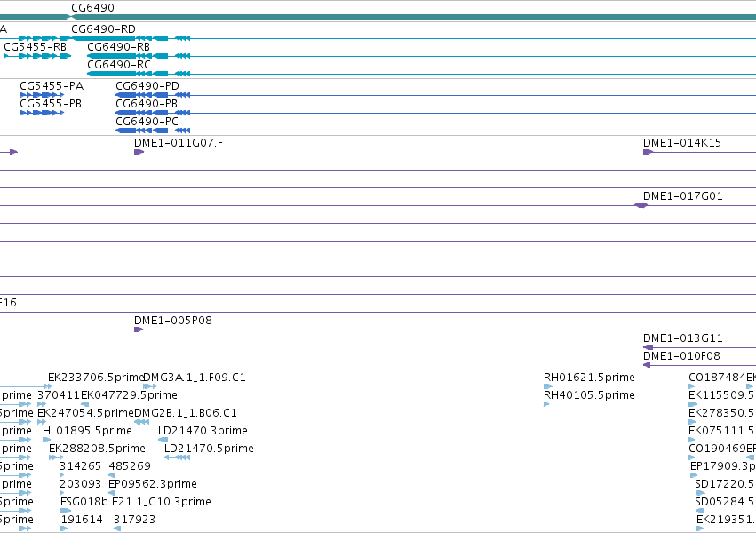Click the CG6490-PC protein label
Screen dimensions: 756x533
(147, 122)
